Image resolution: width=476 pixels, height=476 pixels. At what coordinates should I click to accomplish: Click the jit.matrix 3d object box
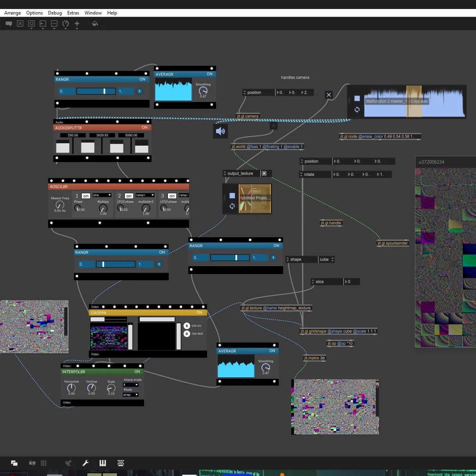pyautogui.click(x=314, y=358)
